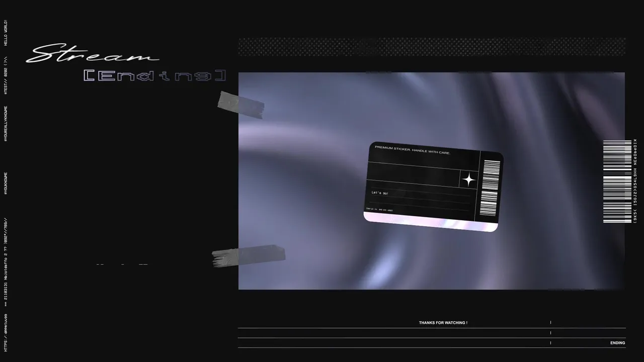This screenshot has width=644, height=362.
Task: Click the large barcode at the right edge
Action: tap(617, 182)
